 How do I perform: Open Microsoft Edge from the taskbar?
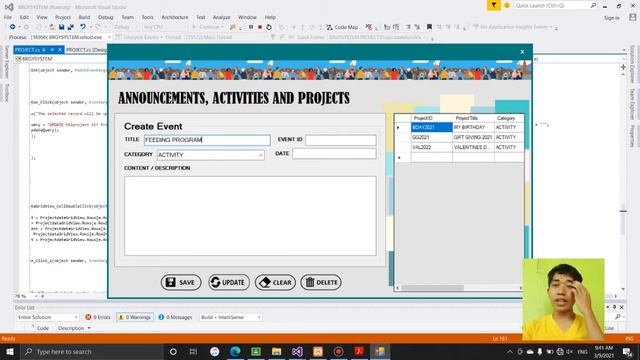235,351
